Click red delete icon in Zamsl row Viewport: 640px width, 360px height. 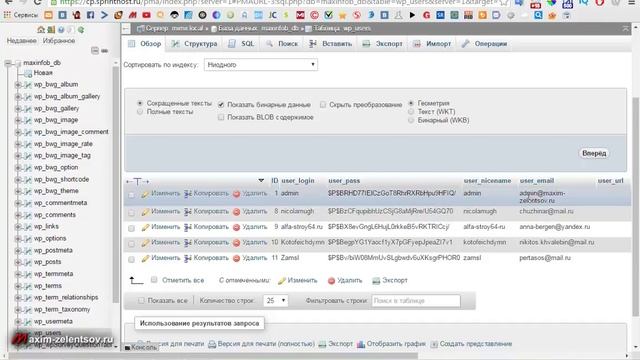coord(236,258)
